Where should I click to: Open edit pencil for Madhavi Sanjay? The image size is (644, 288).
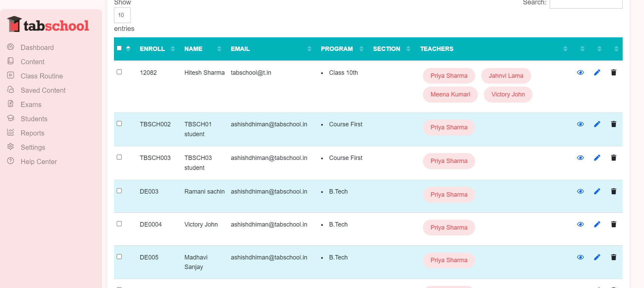tap(597, 257)
